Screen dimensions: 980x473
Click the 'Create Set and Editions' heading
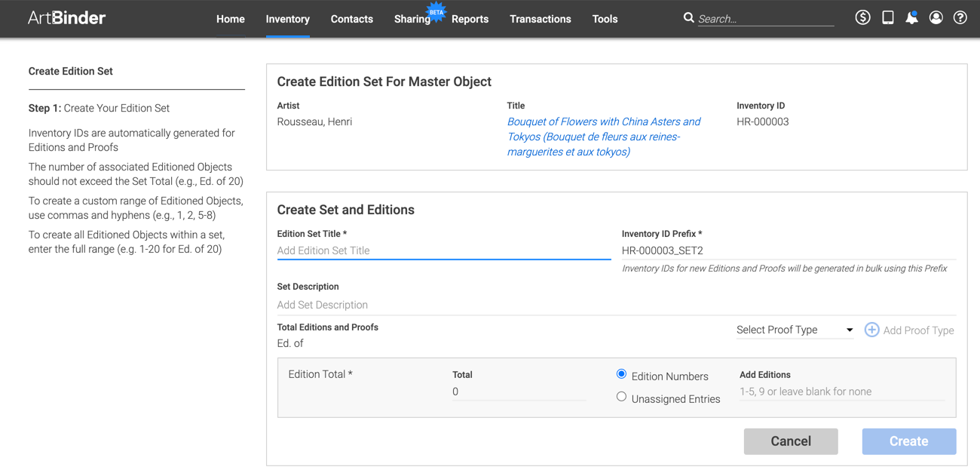[345, 210]
